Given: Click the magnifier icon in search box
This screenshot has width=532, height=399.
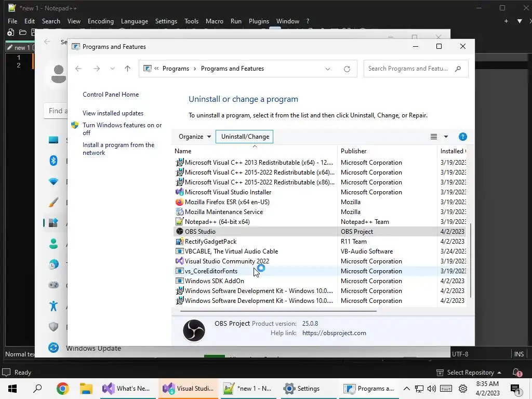Looking at the screenshot, I should coord(458,69).
